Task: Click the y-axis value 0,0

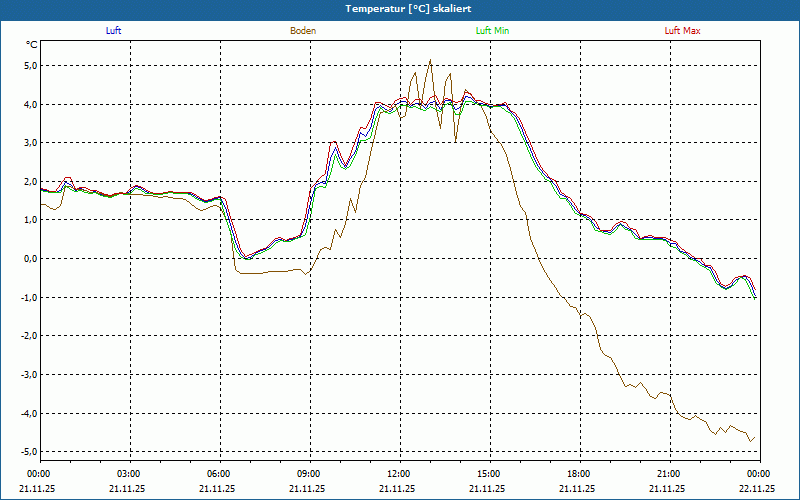Action: pyautogui.click(x=30, y=258)
